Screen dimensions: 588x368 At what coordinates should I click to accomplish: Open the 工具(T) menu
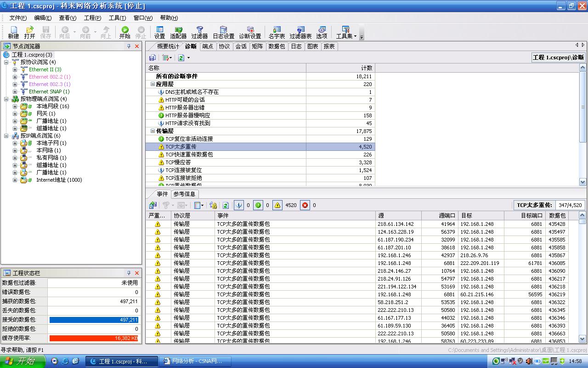coord(117,18)
